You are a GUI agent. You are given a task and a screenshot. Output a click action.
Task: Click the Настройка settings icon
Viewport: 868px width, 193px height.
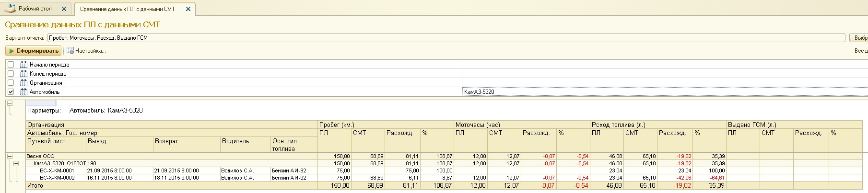pyautogui.click(x=70, y=51)
